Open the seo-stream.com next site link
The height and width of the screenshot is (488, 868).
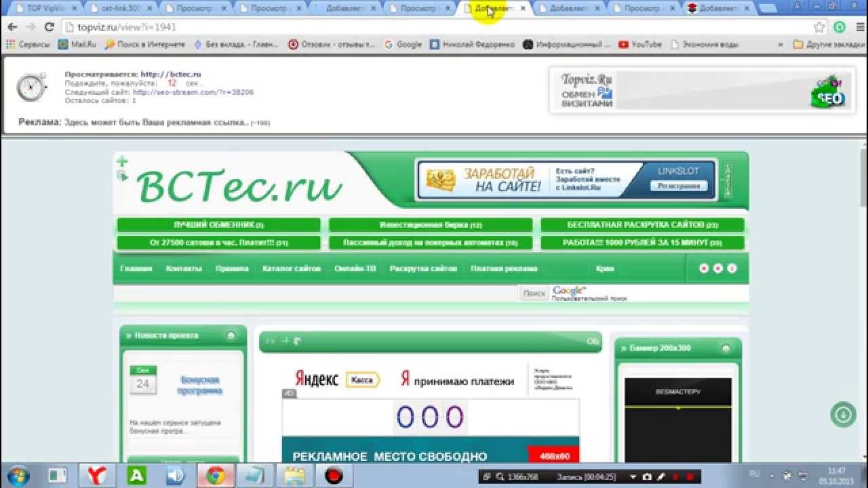pyautogui.click(x=193, y=92)
